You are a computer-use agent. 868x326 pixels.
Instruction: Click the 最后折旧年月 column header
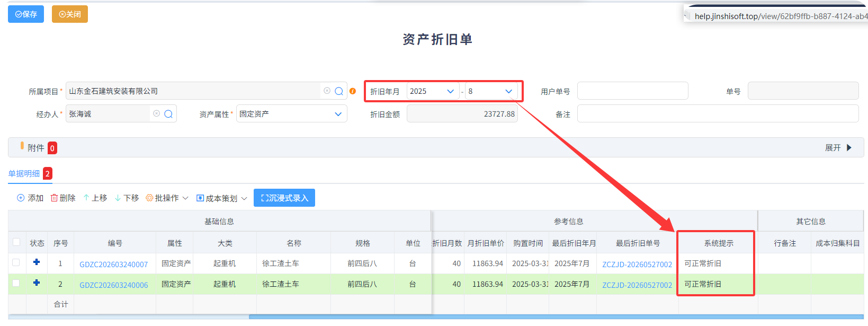tap(574, 243)
